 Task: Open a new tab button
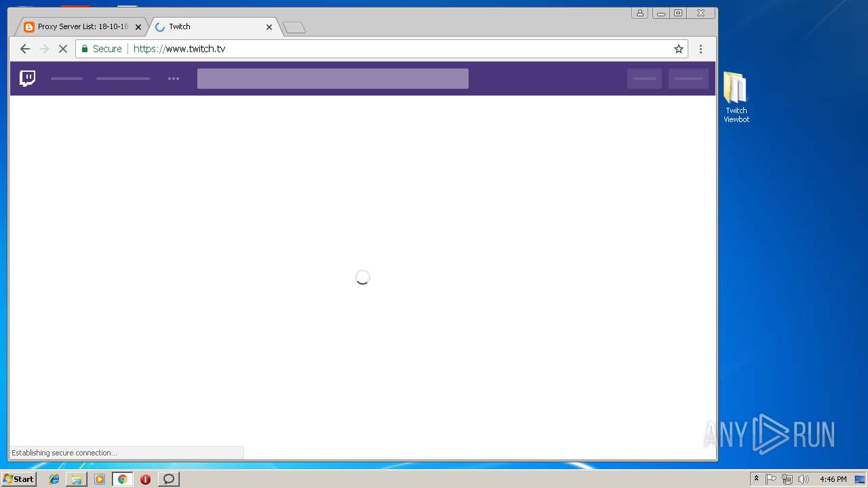(x=294, y=28)
